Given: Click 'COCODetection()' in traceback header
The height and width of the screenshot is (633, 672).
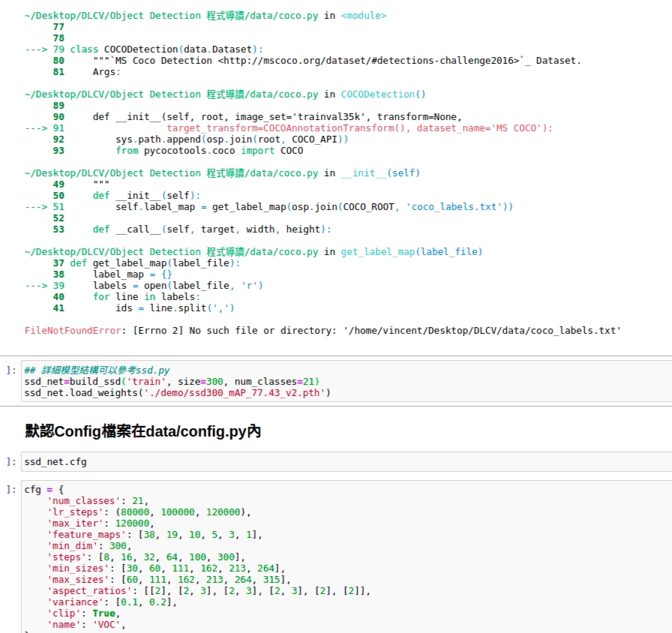Looking at the screenshot, I should point(383,94).
